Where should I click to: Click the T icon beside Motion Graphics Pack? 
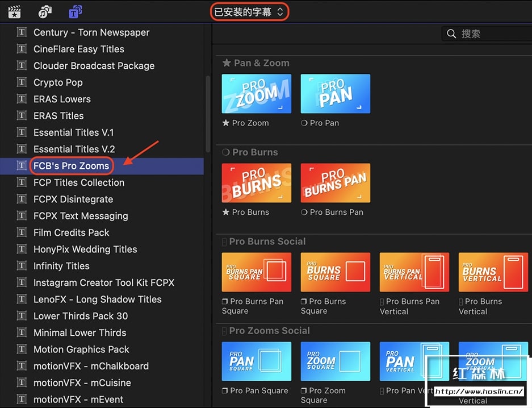[22, 349]
